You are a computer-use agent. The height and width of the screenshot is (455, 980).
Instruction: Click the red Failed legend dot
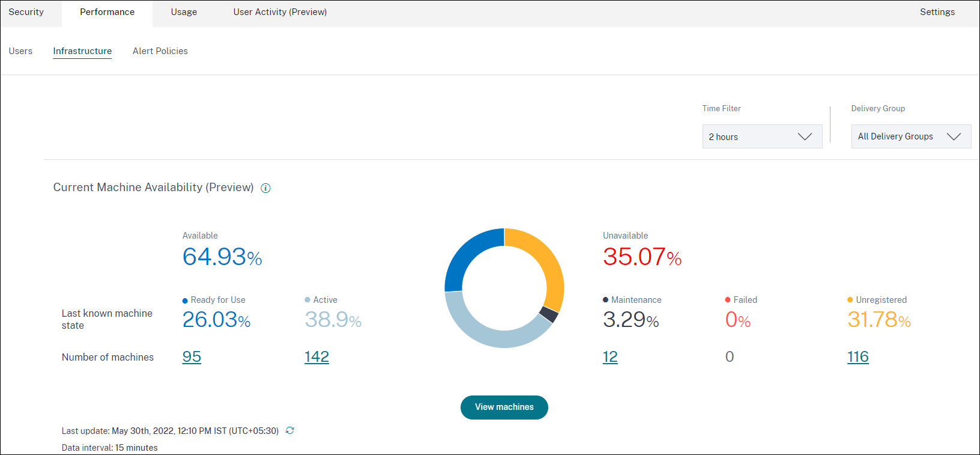728,300
